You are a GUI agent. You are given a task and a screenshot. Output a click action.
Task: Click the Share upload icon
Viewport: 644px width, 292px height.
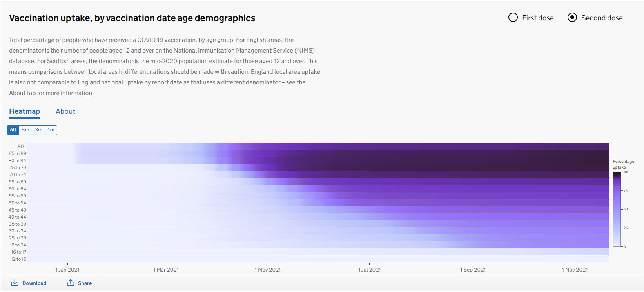click(x=71, y=283)
